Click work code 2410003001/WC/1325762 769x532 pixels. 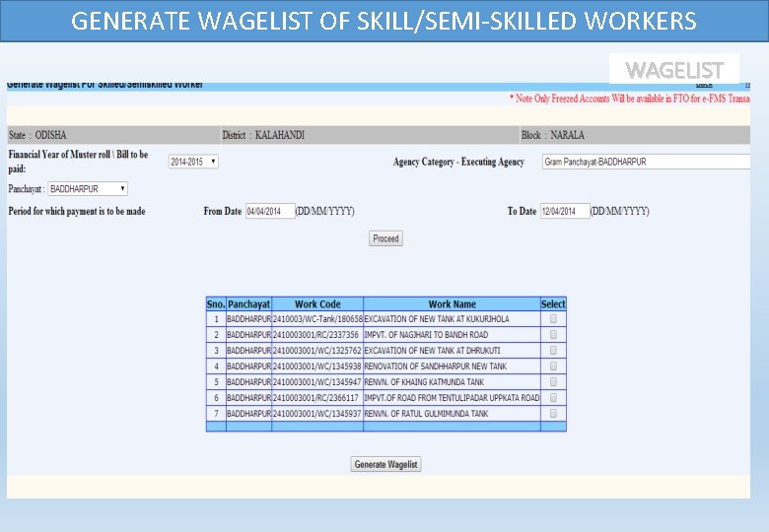click(x=316, y=351)
